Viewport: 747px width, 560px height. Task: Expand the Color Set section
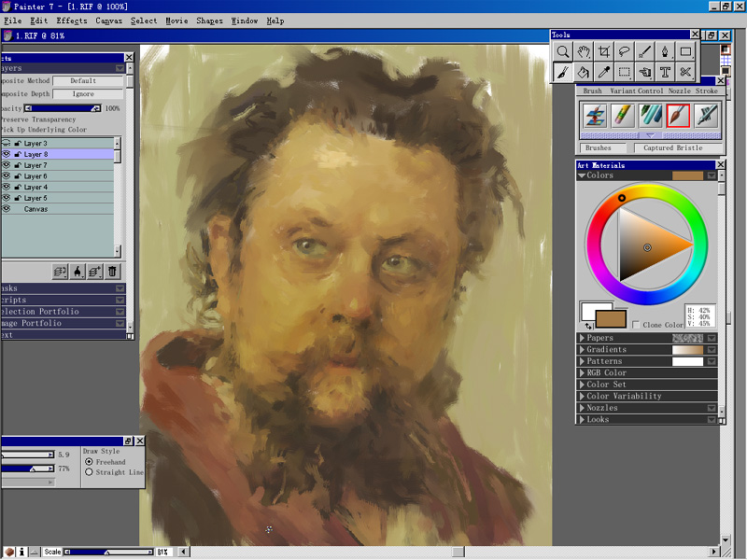coord(582,385)
